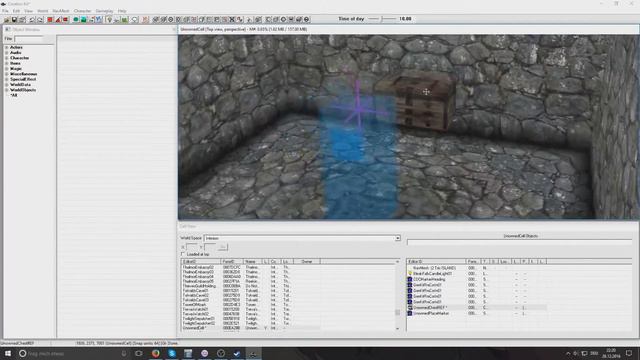This screenshot has width=640, height=360.
Task: Sort cell list by Owner column
Action: pos(307,261)
